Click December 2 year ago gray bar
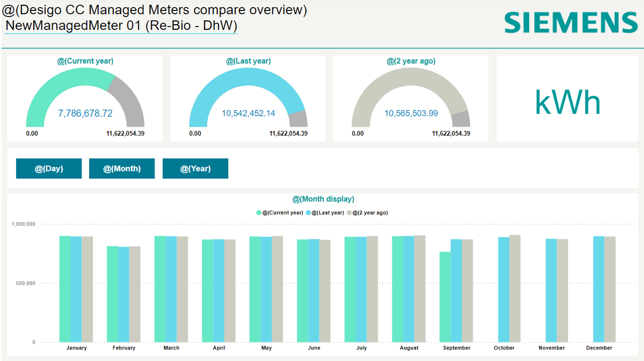644x361 pixels. (610, 289)
